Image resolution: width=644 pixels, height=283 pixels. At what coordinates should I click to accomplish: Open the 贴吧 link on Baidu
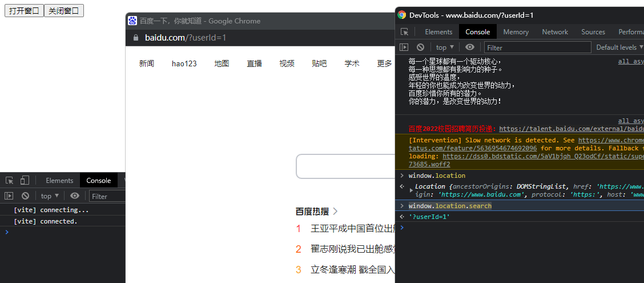(319, 63)
